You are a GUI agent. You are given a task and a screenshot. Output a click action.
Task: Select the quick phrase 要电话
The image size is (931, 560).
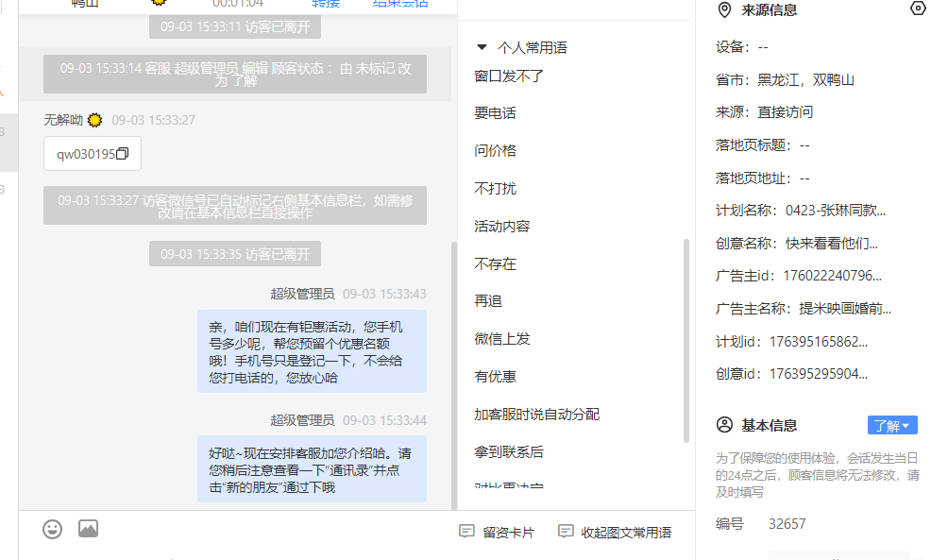click(495, 112)
